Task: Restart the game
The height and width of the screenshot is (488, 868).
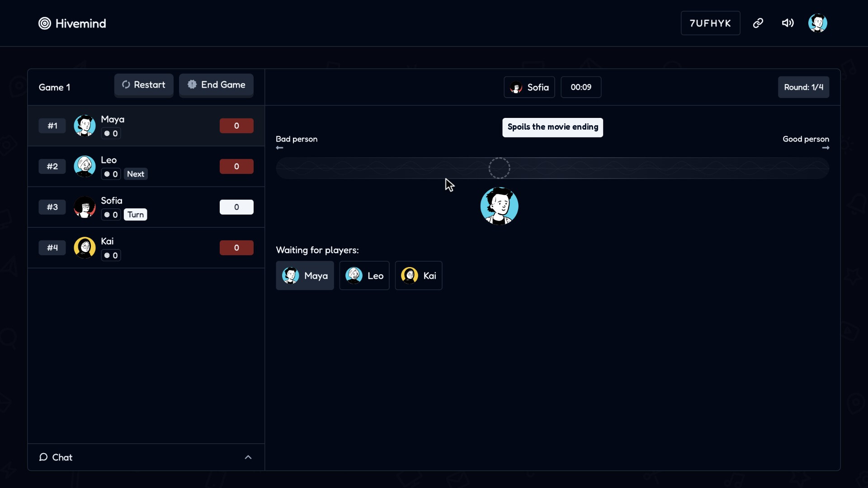Action: (x=144, y=85)
